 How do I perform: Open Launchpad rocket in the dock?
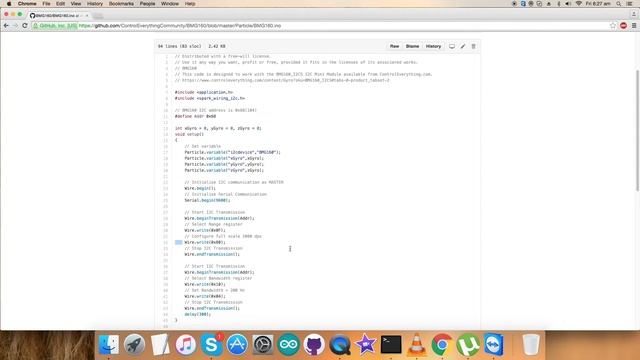(134, 344)
